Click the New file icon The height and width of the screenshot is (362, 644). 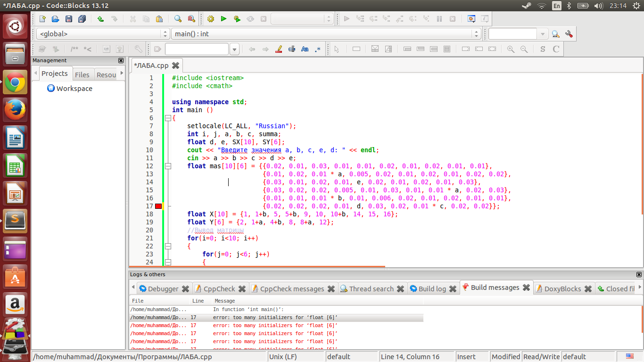42,19
